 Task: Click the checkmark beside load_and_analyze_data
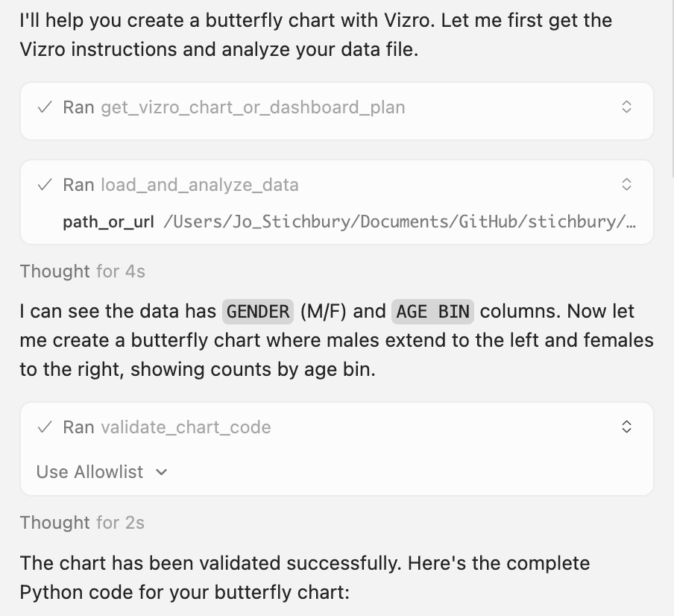(x=45, y=185)
